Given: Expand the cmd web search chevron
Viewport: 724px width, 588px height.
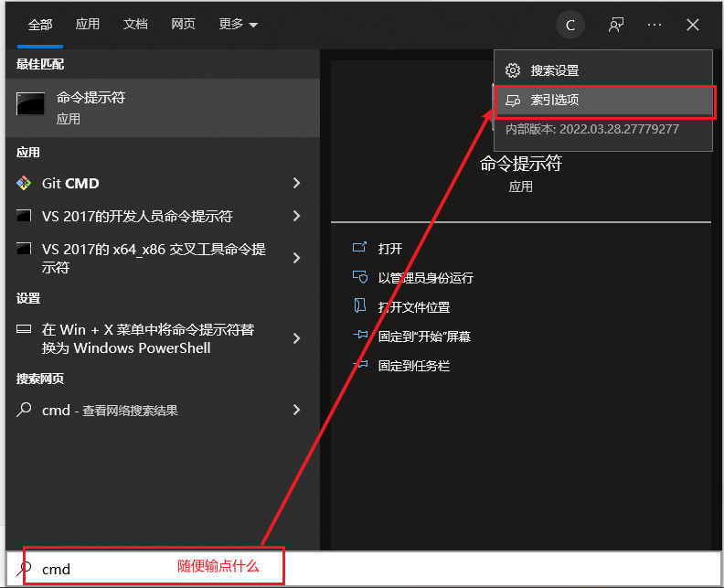Looking at the screenshot, I should (x=296, y=410).
